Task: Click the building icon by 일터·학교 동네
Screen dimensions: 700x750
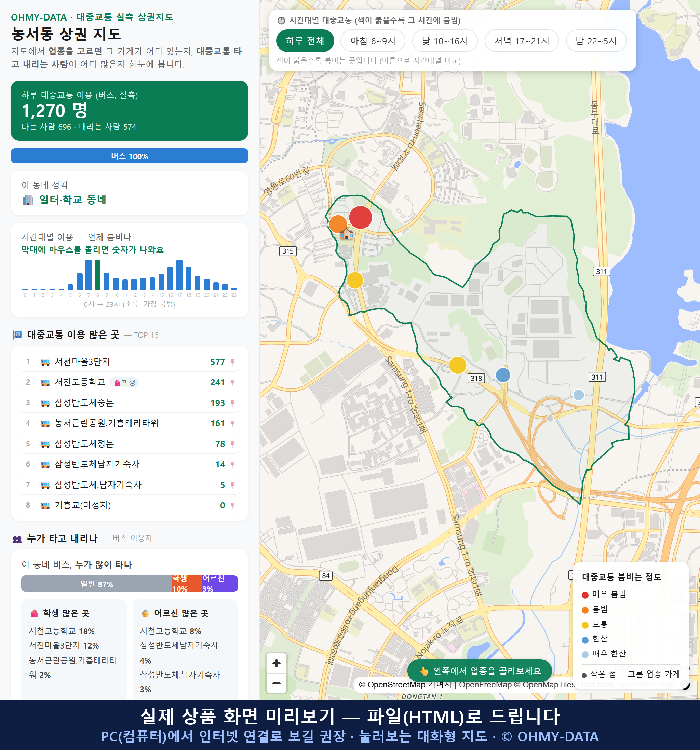Action: [x=28, y=200]
